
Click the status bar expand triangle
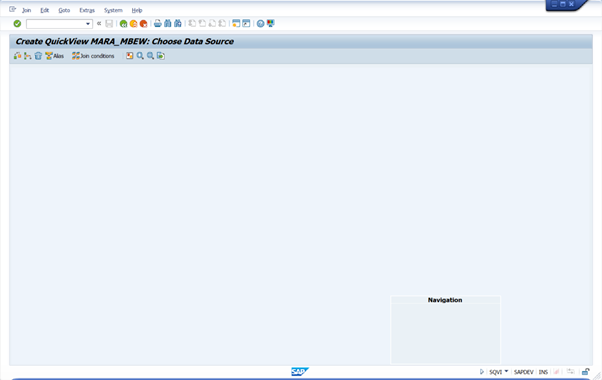pos(481,372)
